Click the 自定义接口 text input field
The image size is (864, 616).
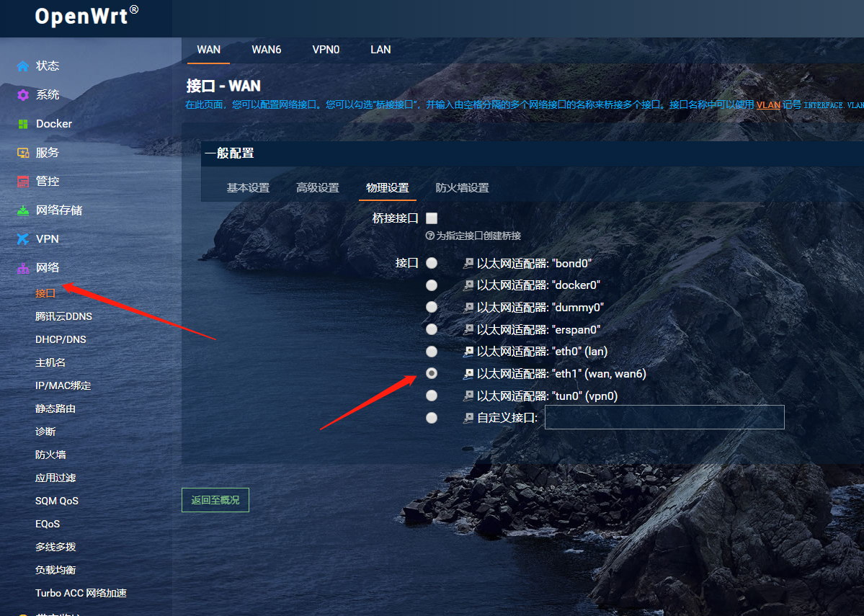[x=664, y=417]
